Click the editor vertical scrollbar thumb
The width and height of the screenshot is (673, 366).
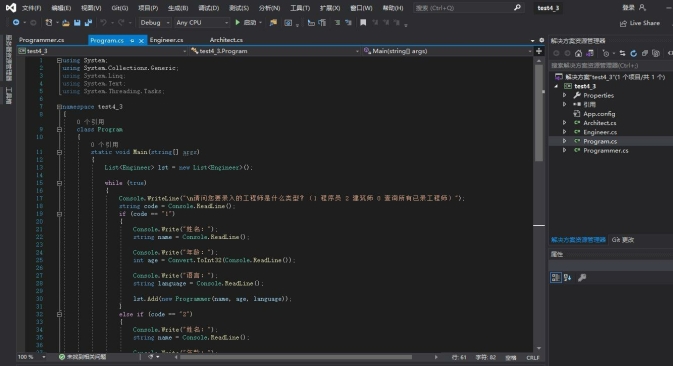pyautogui.click(x=539, y=113)
